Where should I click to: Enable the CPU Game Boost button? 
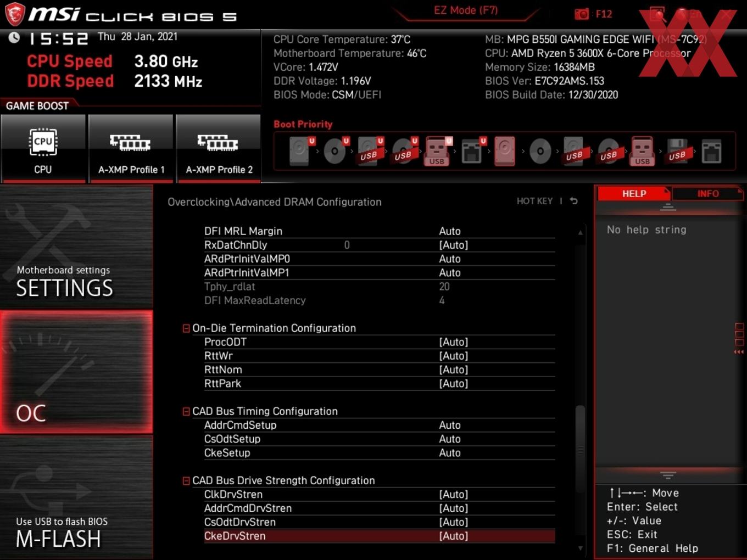click(x=43, y=148)
